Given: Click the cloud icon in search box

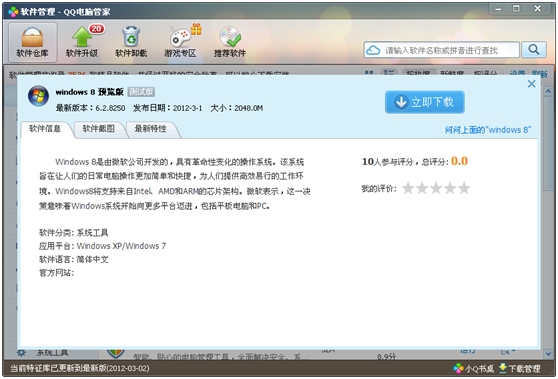Looking at the screenshot, I should (x=373, y=50).
